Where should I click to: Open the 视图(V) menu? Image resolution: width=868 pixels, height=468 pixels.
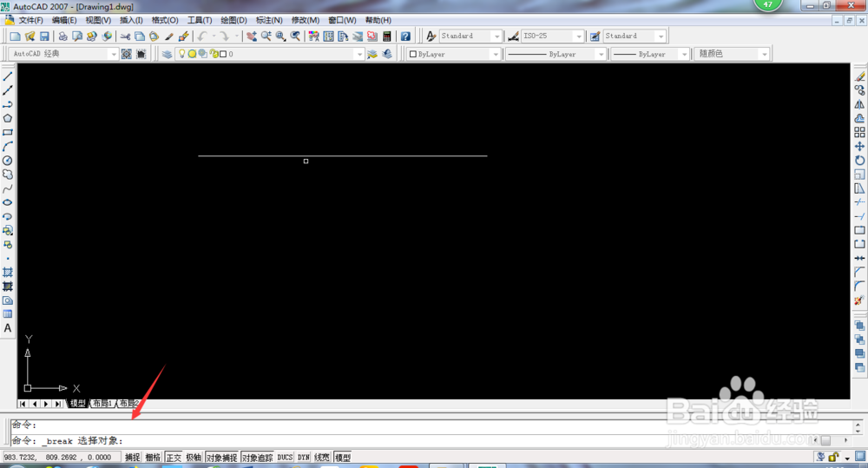tap(98, 21)
